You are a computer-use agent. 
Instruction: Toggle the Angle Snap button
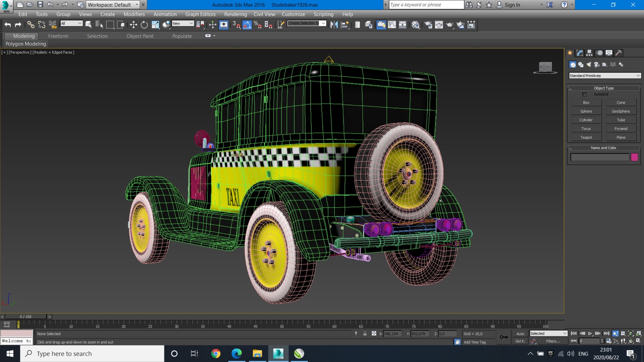pos(247,25)
